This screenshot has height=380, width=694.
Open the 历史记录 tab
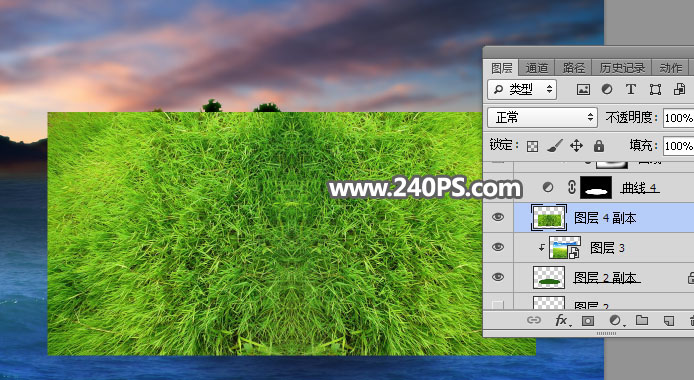(622, 68)
